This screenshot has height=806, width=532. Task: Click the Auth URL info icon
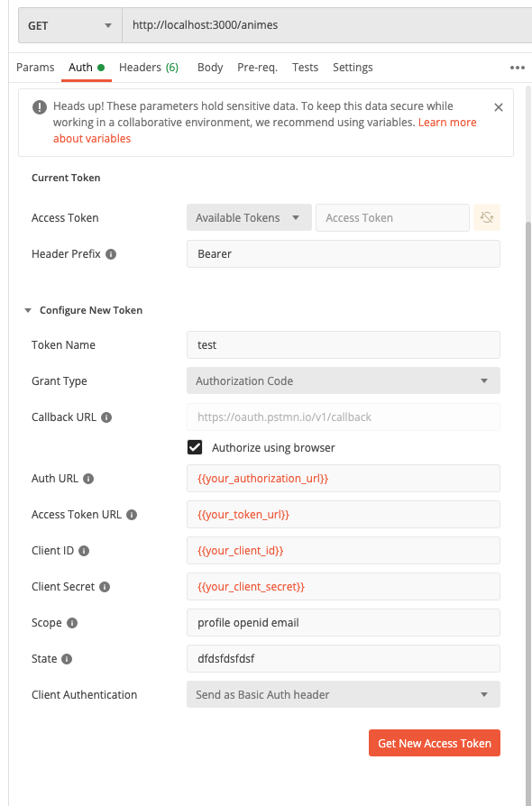[x=88, y=479]
